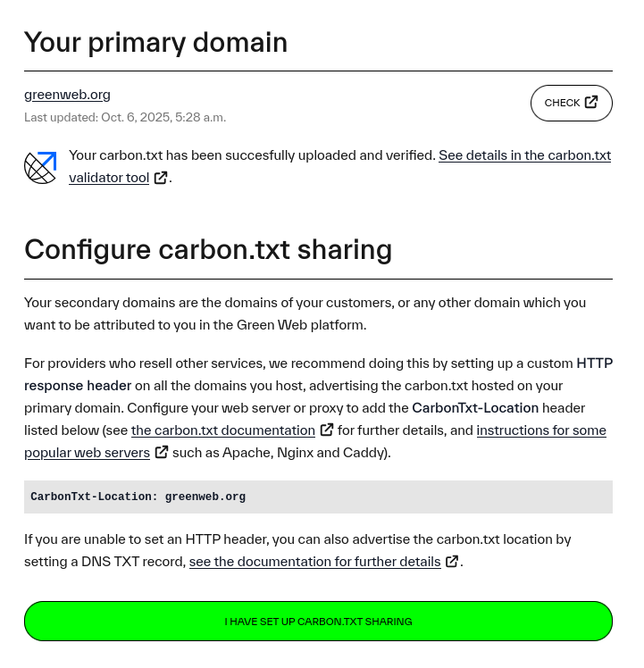Open the greenweb.org domain link
The height and width of the screenshot is (668, 644).
(x=67, y=95)
